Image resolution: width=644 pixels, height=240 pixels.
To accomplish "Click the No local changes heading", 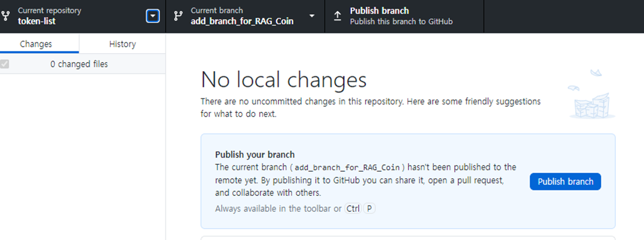I will click(284, 80).
